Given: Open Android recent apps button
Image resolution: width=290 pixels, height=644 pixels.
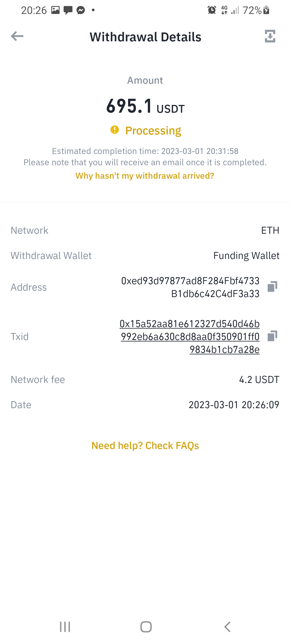Looking at the screenshot, I should [x=65, y=627].
